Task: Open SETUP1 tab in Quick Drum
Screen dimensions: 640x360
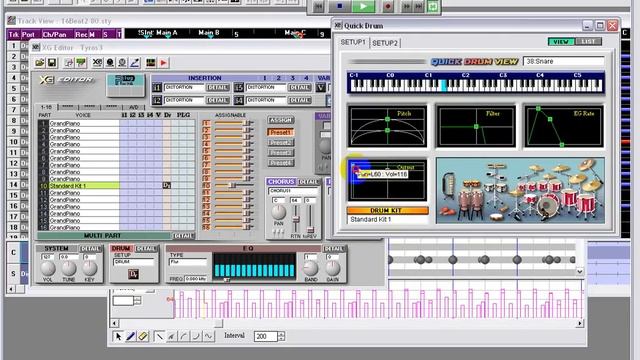Action: point(353,42)
